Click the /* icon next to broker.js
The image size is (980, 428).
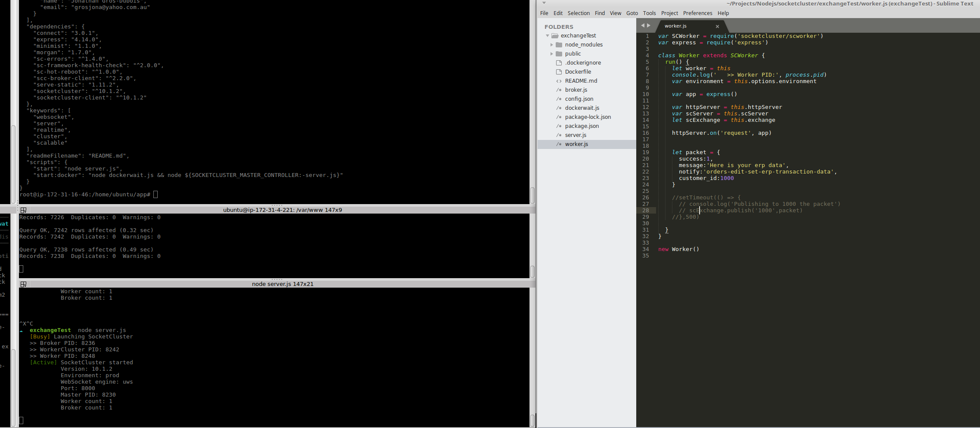[x=558, y=90]
